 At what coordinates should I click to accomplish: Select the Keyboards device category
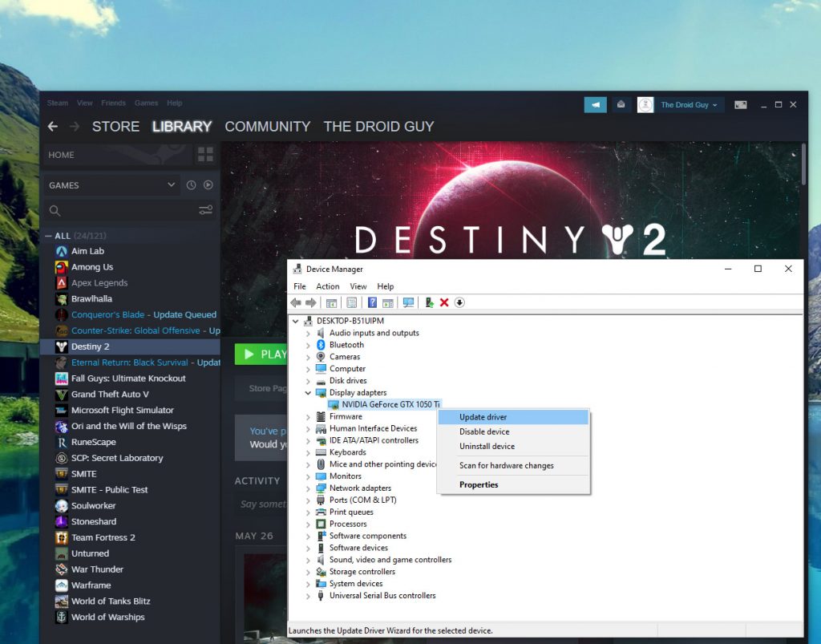coord(348,452)
